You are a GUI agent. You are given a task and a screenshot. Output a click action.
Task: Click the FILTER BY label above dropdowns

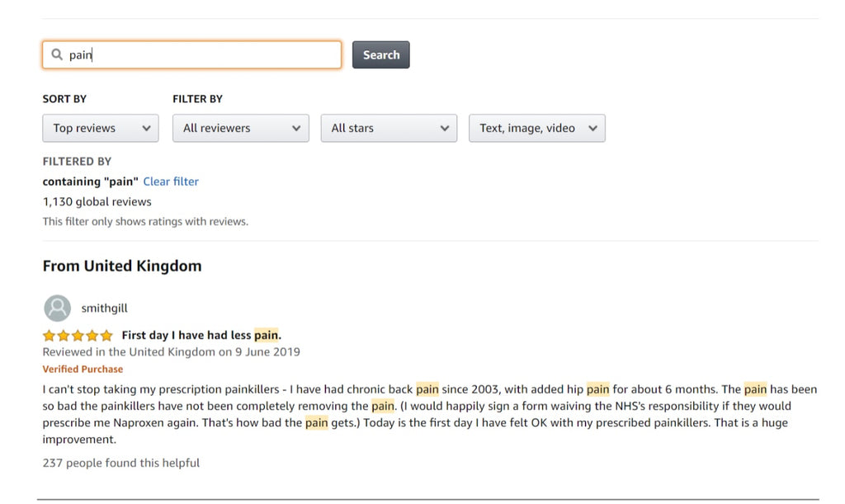pos(197,99)
